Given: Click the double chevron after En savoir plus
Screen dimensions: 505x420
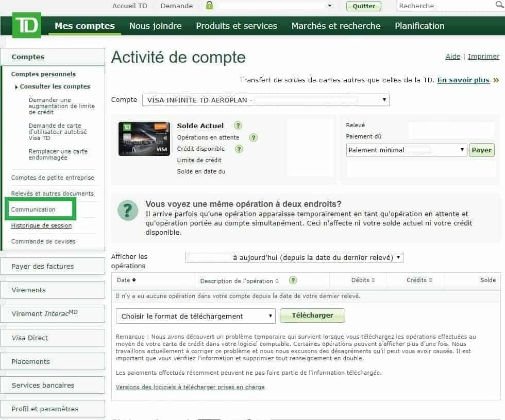Looking at the screenshot, I should point(495,80).
